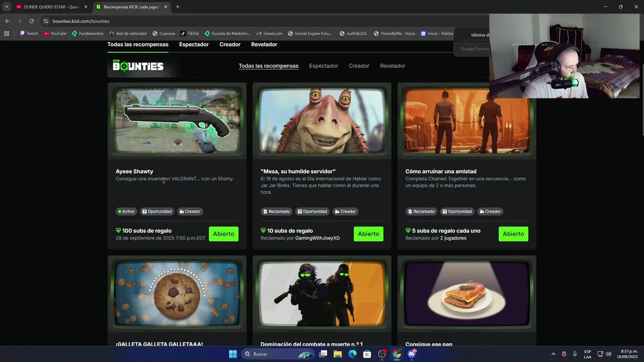This screenshot has width=644, height=362.
Task: Open Discord from the taskbar
Action: click(x=412, y=354)
